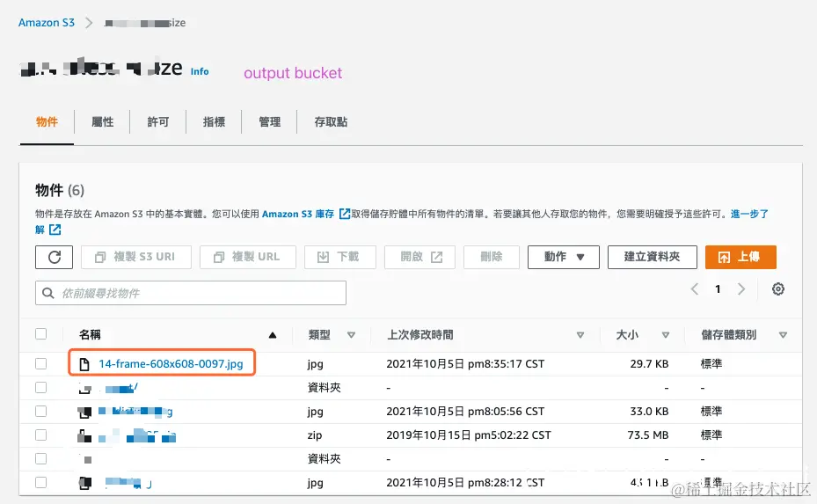This screenshot has width=817, height=504.
Task: Open the table settings gear
Action: pos(778,289)
